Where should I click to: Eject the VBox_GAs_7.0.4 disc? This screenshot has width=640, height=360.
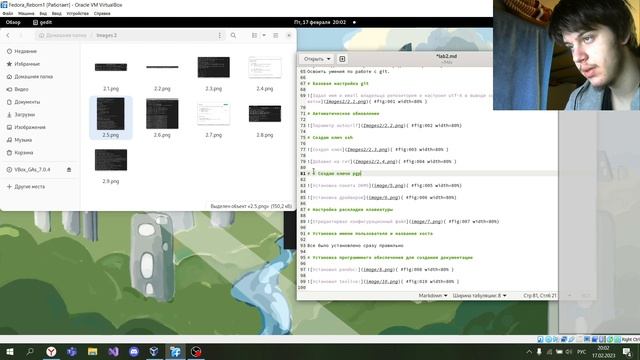pos(69,170)
